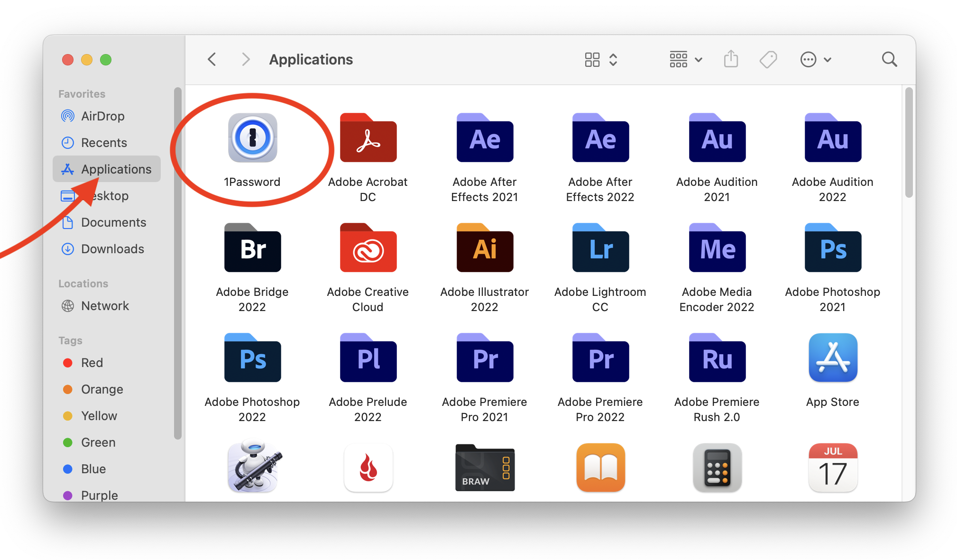Click the main window vertical scrollbar
Image resolution: width=957 pixels, height=560 pixels.
click(x=908, y=142)
